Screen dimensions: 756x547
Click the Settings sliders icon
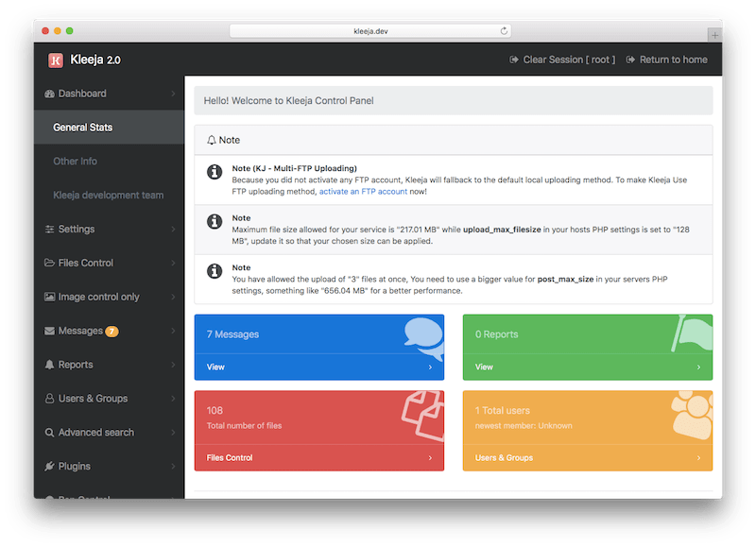(50, 229)
